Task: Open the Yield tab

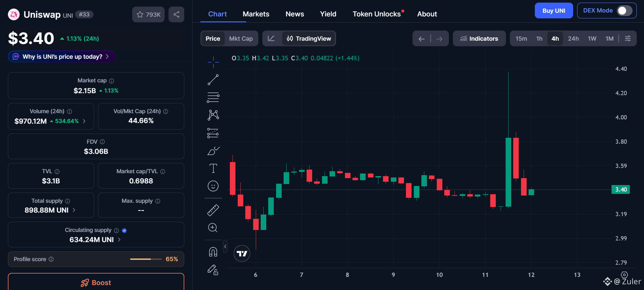Action: [328, 14]
